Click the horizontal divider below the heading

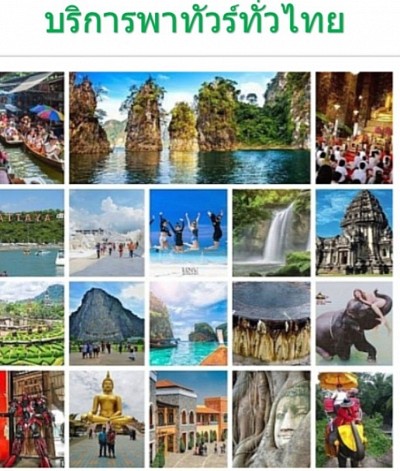click(x=200, y=56)
